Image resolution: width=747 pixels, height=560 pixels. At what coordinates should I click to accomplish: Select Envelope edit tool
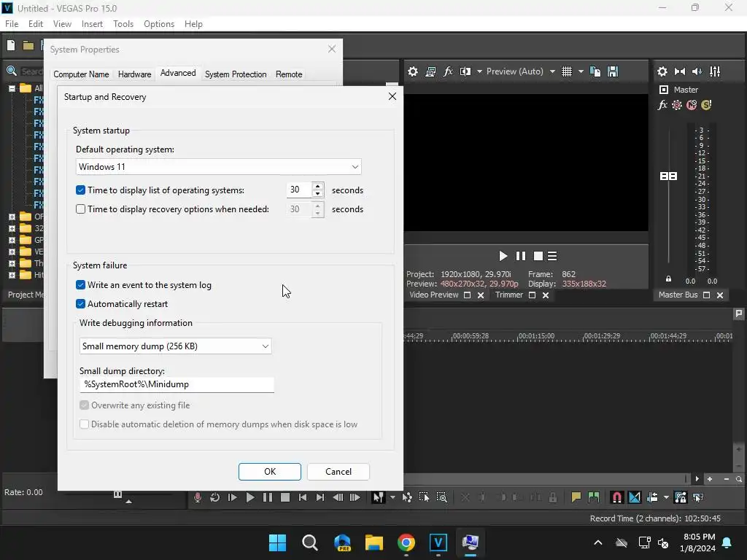[x=407, y=497]
